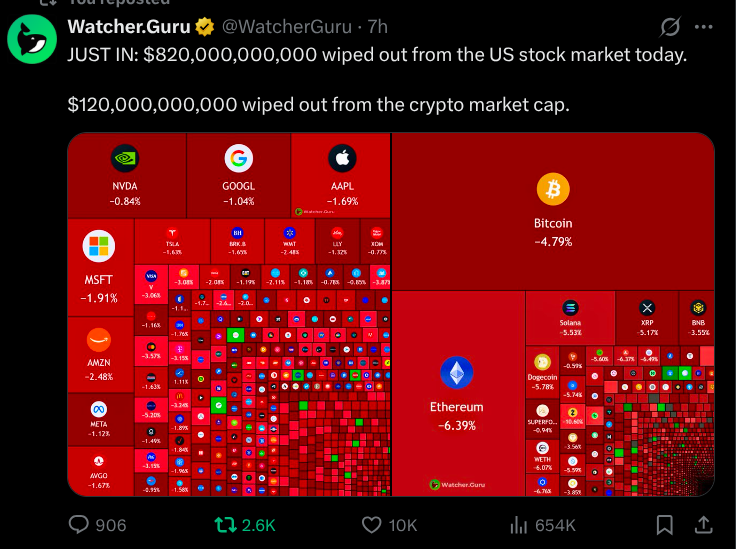Click the Bitcoin orange logo in heatmap

pyautogui.click(x=552, y=189)
